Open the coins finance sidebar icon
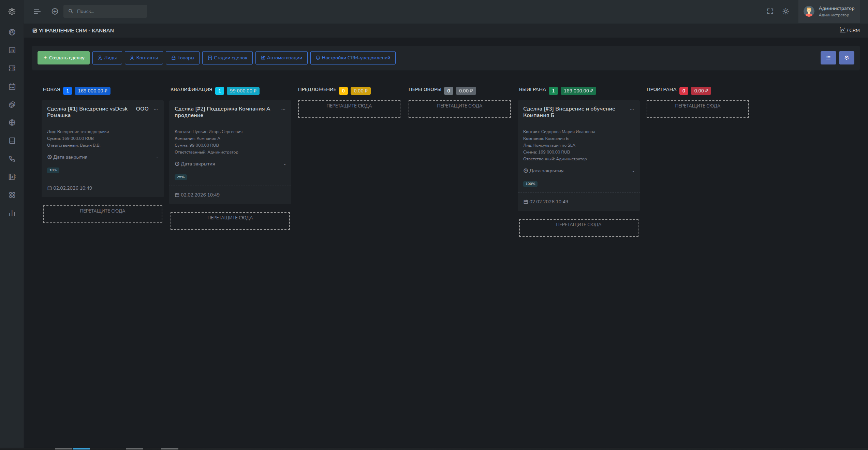Viewport: 868px width, 450px height. 12,105
